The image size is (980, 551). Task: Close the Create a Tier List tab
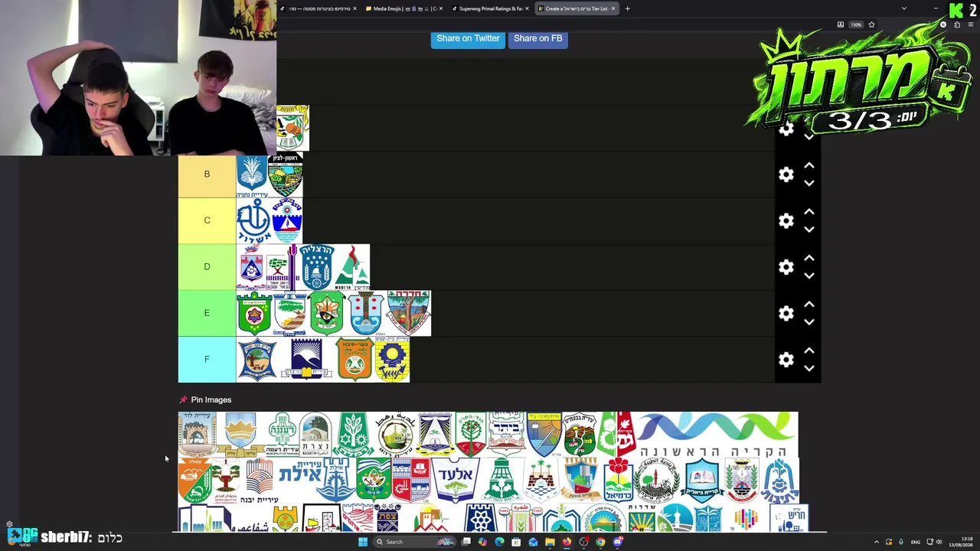[613, 8]
